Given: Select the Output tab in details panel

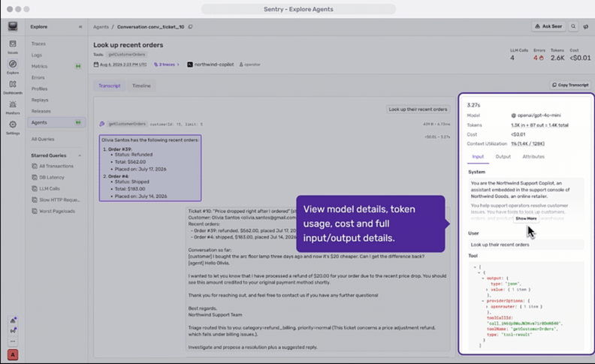Looking at the screenshot, I should (x=503, y=157).
